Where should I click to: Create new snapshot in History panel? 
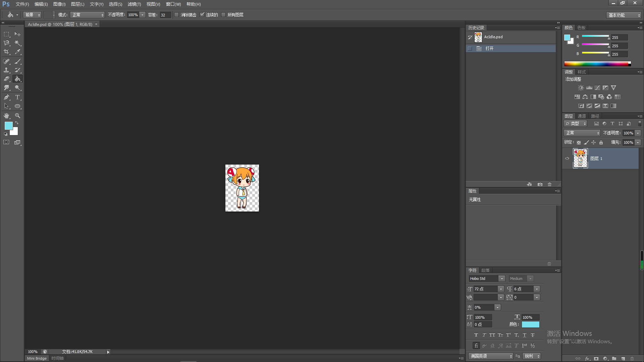click(540, 184)
